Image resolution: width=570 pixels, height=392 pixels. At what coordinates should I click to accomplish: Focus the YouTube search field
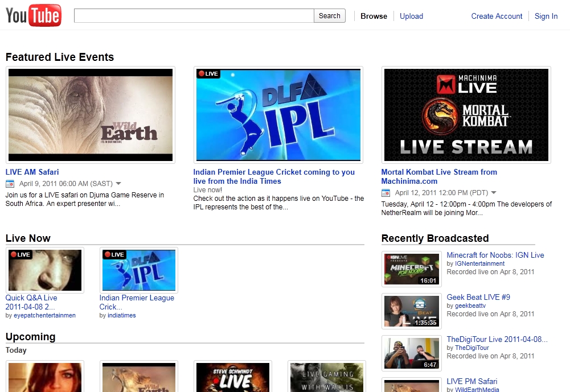(194, 15)
